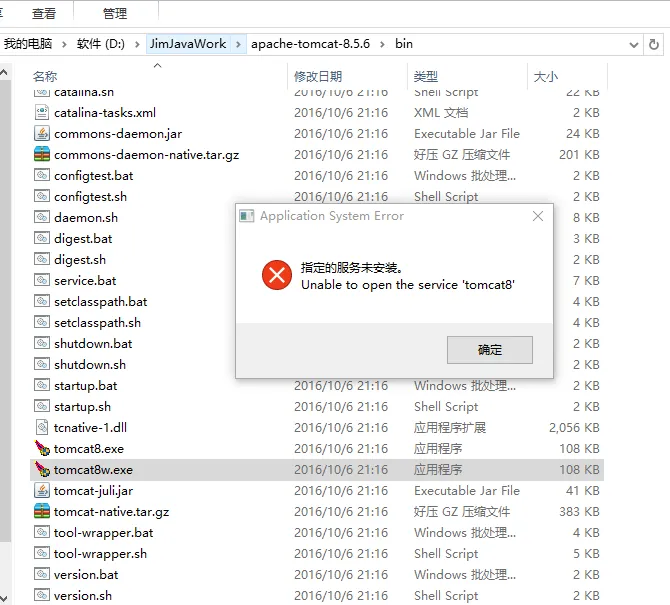Screen dimensions: 670x605
Task: Open the 查看 ribbon tab
Action: pyautogui.click(x=44, y=13)
